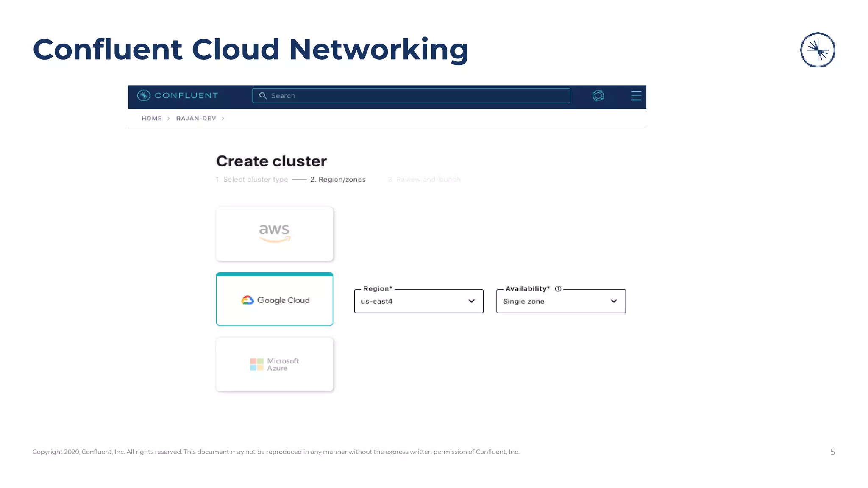Expand the Availability dropdown arrow
This screenshot has width=868, height=488.
pyautogui.click(x=614, y=301)
